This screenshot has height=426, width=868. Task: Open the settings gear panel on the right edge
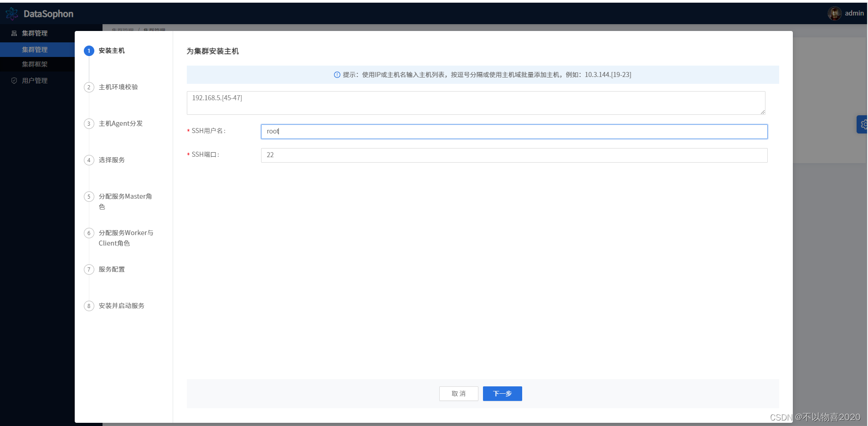(x=863, y=124)
